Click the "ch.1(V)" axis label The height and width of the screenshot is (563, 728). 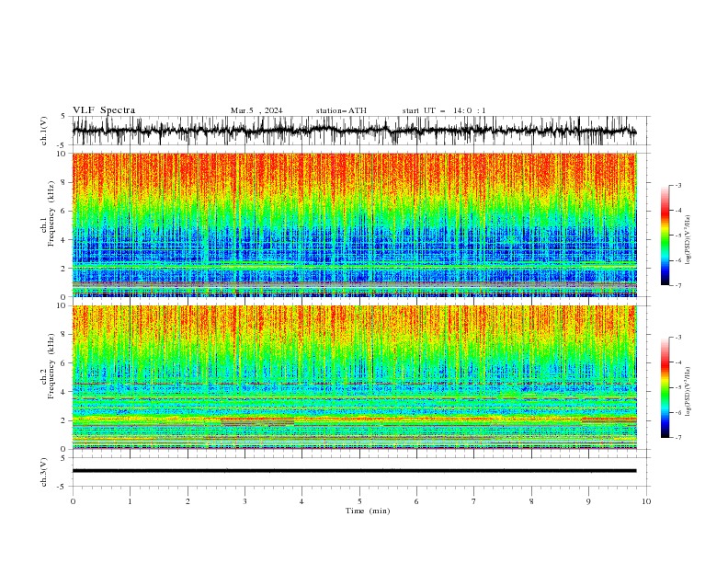point(44,131)
